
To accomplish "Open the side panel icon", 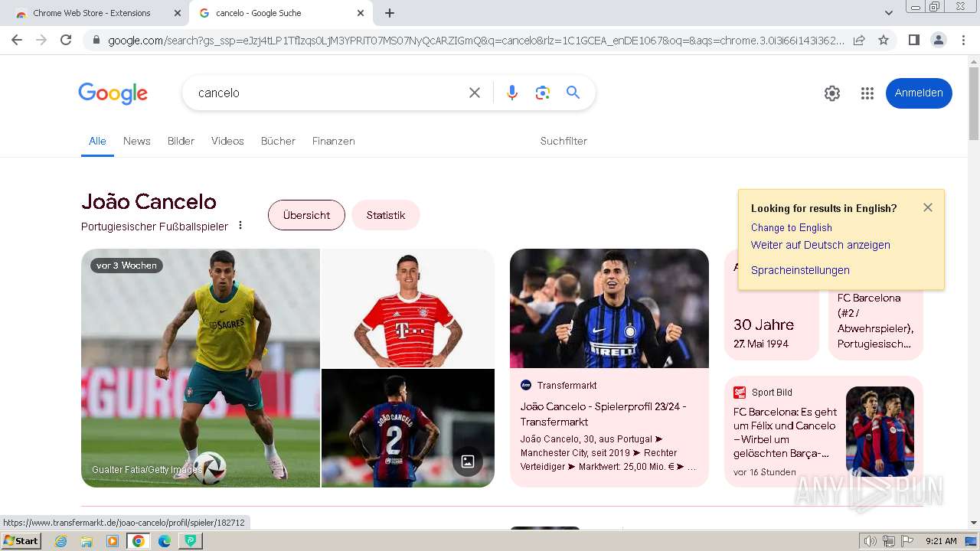I will tap(913, 40).
